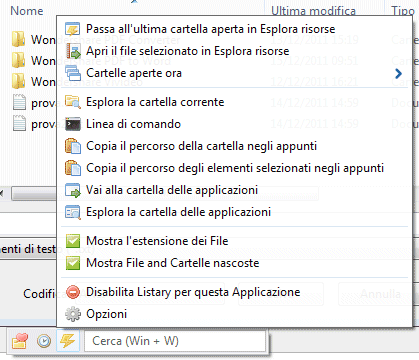Image resolution: width=419 pixels, height=360 pixels.
Task: Open the recent history clock icon
Action: [x=44, y=341]
